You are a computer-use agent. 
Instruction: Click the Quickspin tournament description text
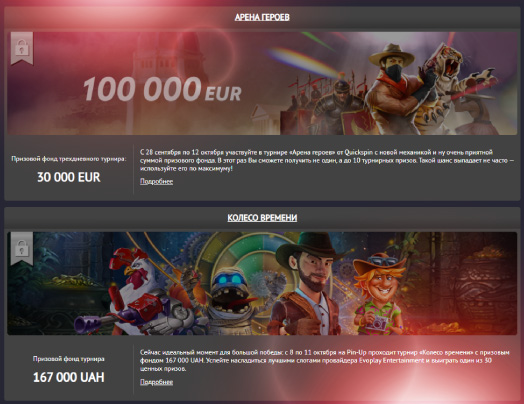(x=326, y=160)
